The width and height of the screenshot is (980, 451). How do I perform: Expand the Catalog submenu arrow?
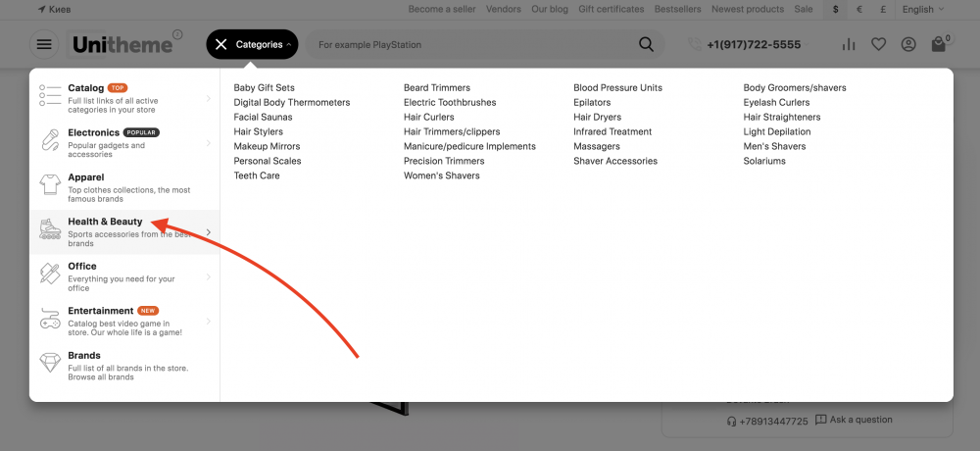click(x=209, y=98)
